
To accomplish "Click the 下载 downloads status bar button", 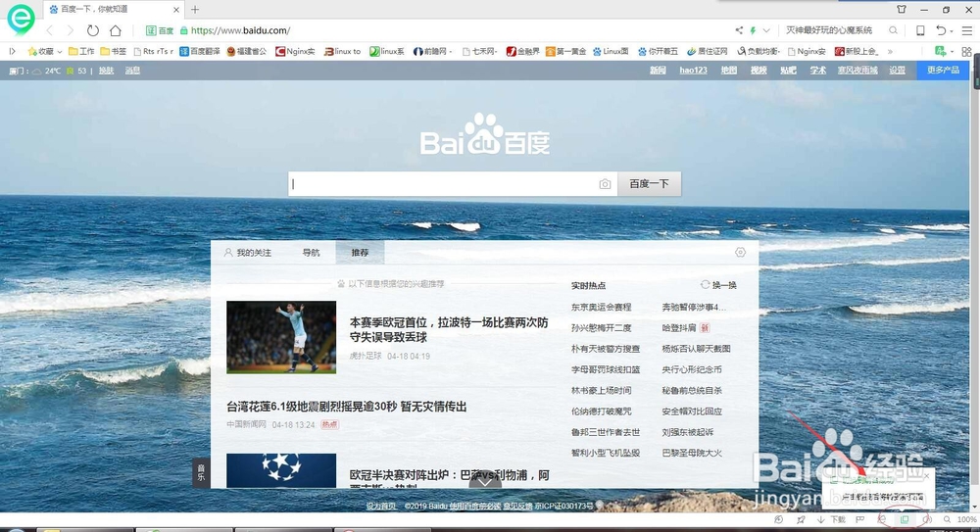I will (831, 519).
